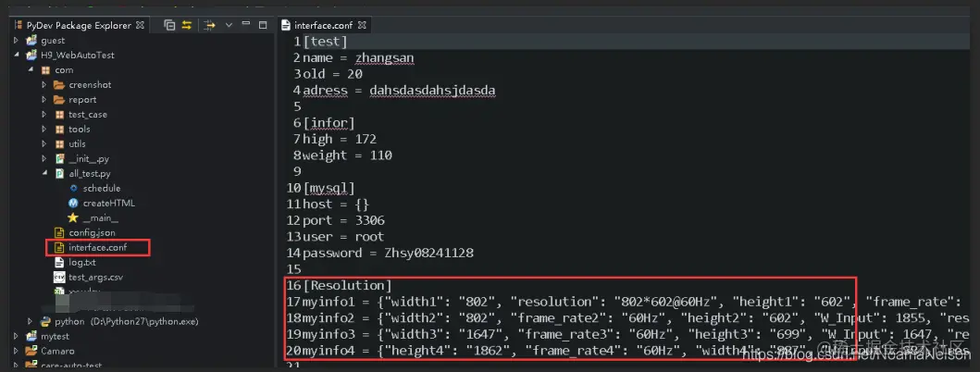Click the createHTML method icon
This screenshot has width=980, height=372.
coord(73,204)
